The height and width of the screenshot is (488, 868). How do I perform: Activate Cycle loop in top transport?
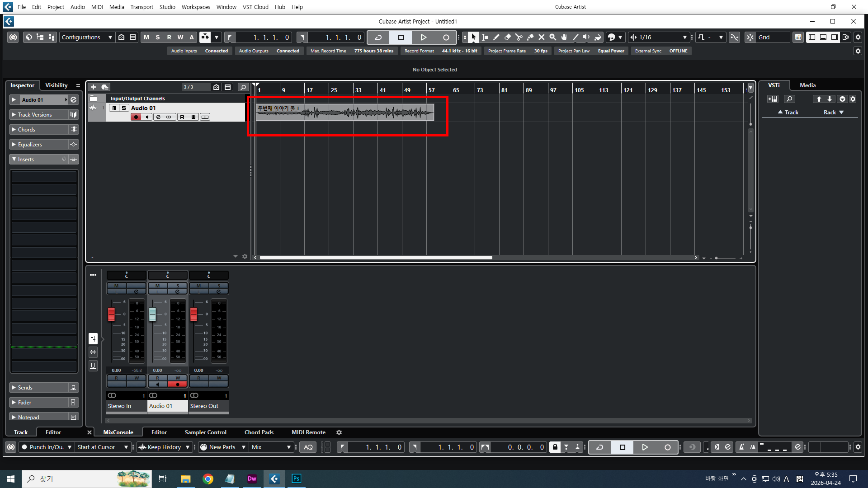pyautogui.click(x=378, y=38)
